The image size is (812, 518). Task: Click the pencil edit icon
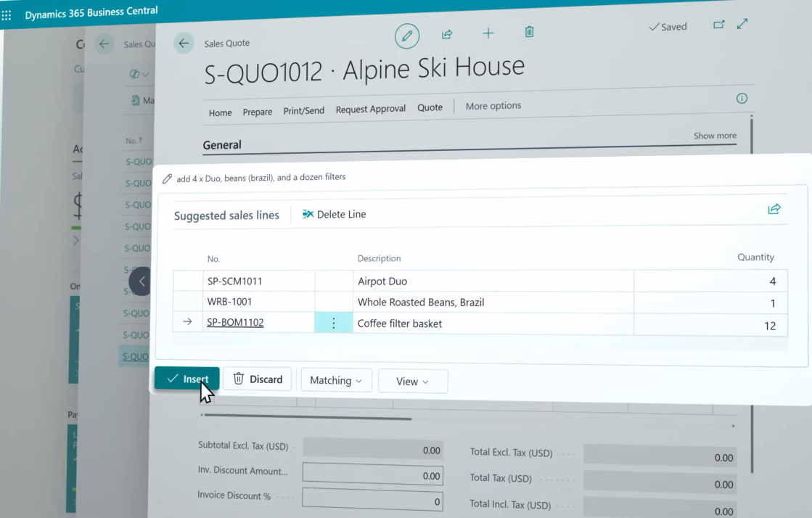click(x=407, y=36)
